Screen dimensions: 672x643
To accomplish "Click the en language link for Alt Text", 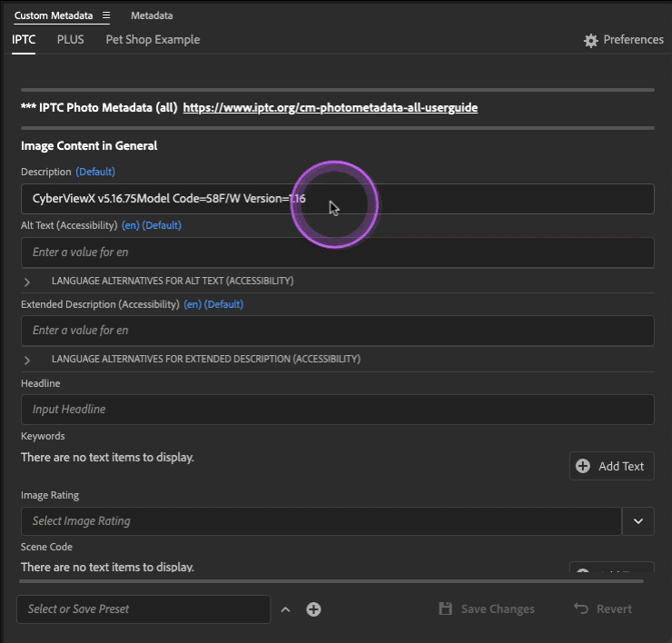I will (x=131, y=225).
